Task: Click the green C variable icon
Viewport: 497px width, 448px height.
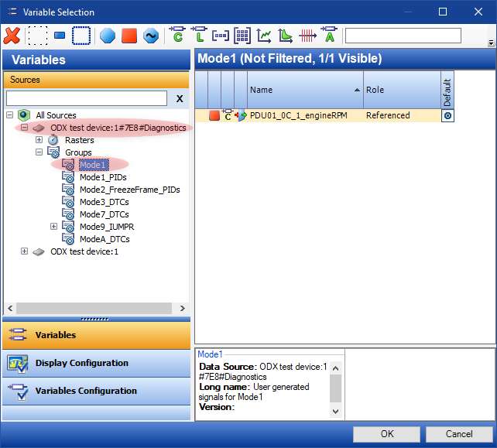Action: tap(177, 35)
